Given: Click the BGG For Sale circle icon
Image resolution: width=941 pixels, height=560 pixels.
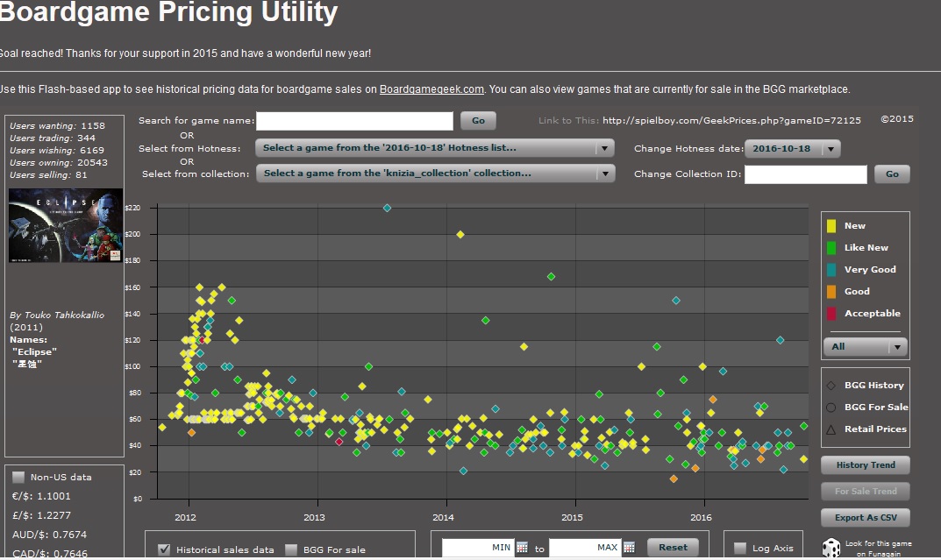Looking at the screenshot, I should point(830,408).
